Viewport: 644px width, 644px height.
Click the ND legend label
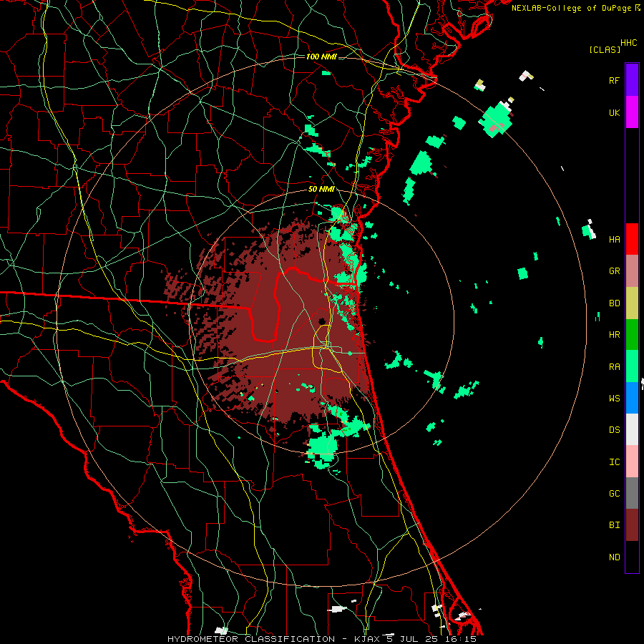614,557
